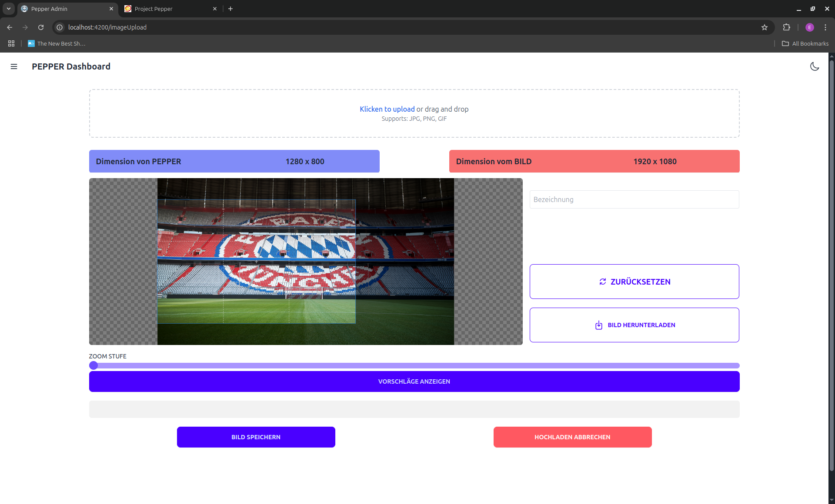835x504 pixels.
Task: Click the middle of the zoom slider track
Action: (414, 365)
